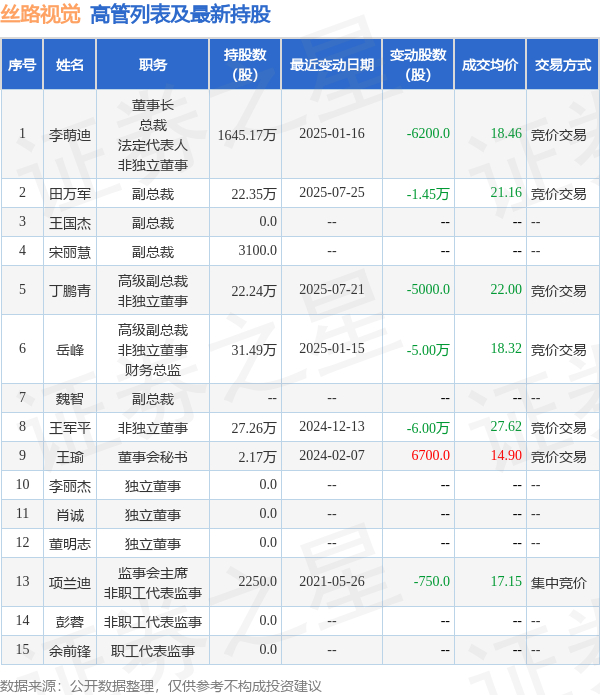Click the holding value 1645.17万
This screenshot has width=600, height=695.
[x=247, y=135]
